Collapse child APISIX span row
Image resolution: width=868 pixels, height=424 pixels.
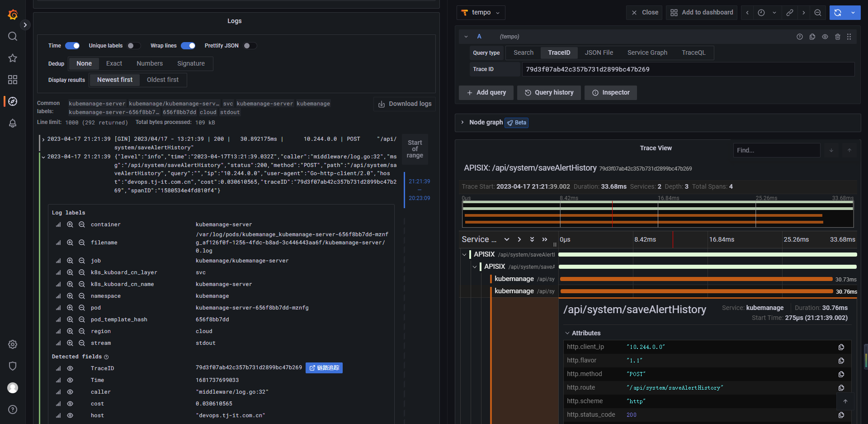pos(475,267)
